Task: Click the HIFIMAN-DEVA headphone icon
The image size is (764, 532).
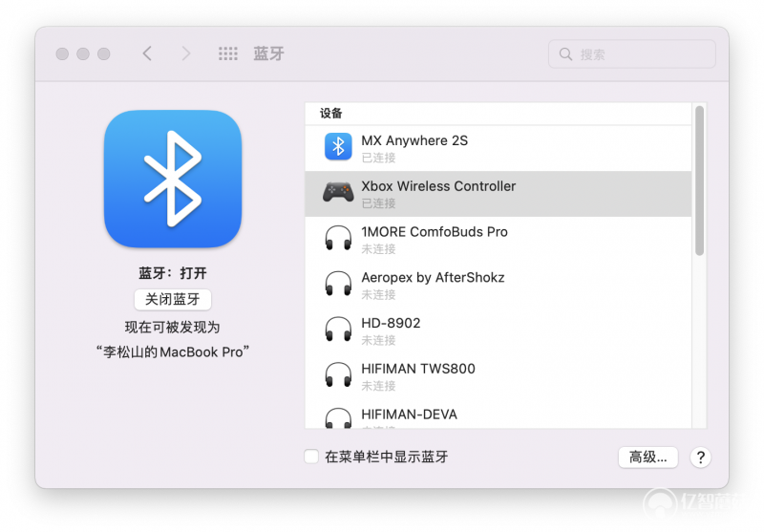Action: click(x=338, y=418)
